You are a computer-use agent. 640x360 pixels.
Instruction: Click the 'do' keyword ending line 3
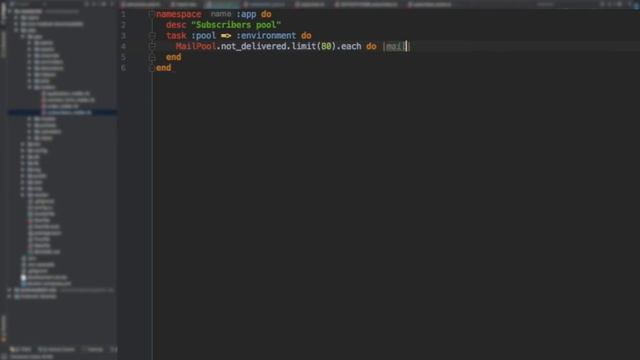point(306,36)
